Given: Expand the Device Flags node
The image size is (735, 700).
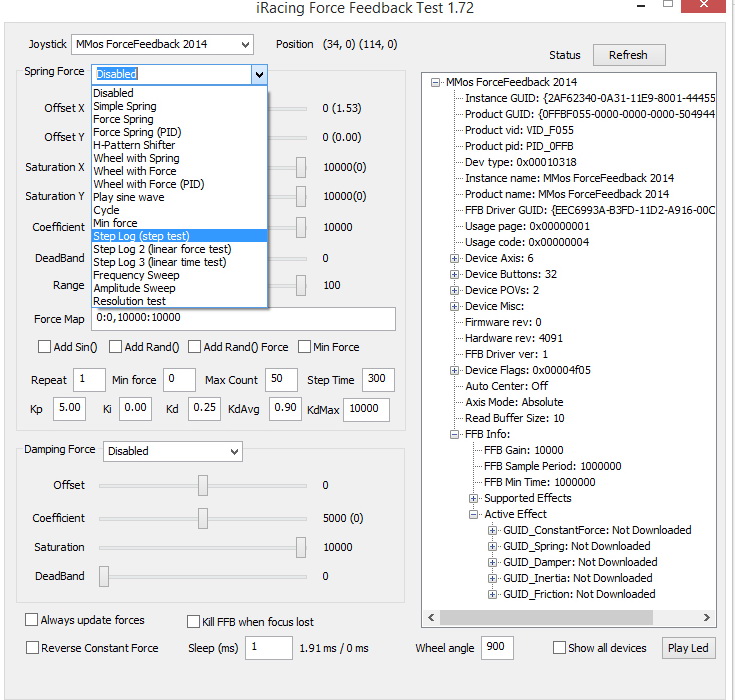Looking at the screenshot, I should click(x=454, y=370).
